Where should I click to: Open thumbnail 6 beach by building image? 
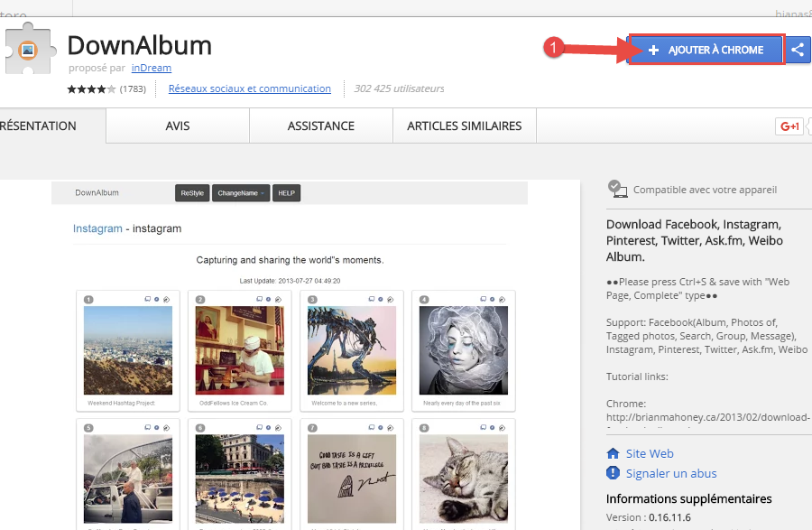(x=240, y=479)
